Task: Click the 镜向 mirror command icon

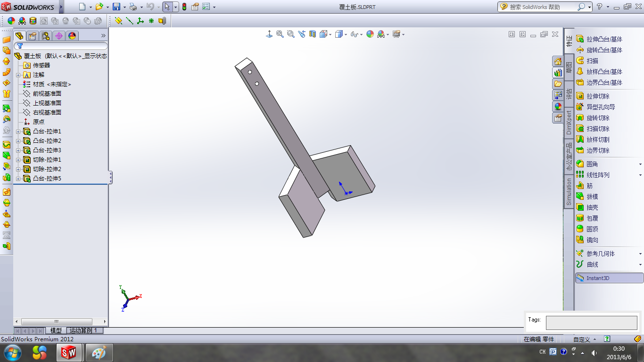Action: tap(580, 240)
